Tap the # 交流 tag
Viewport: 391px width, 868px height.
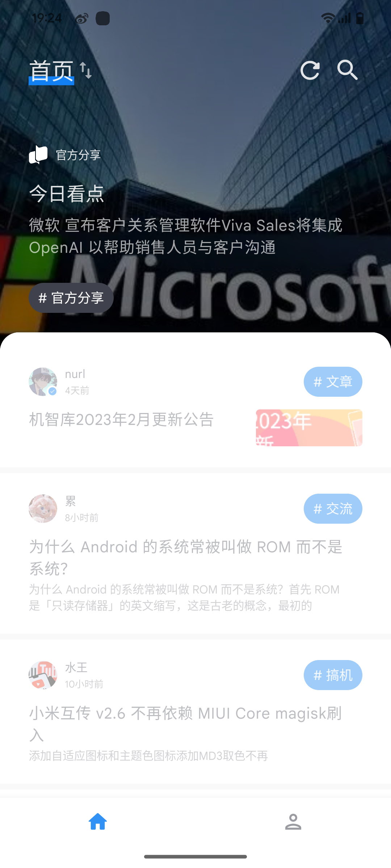[333, 509]
